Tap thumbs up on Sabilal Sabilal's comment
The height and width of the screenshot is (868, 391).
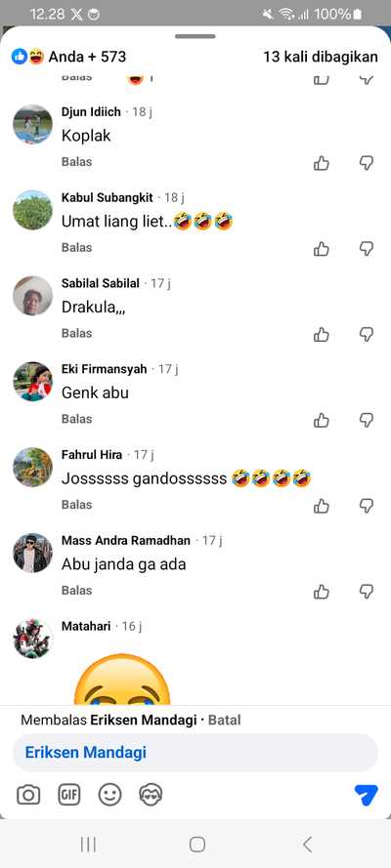click(322, 335)
